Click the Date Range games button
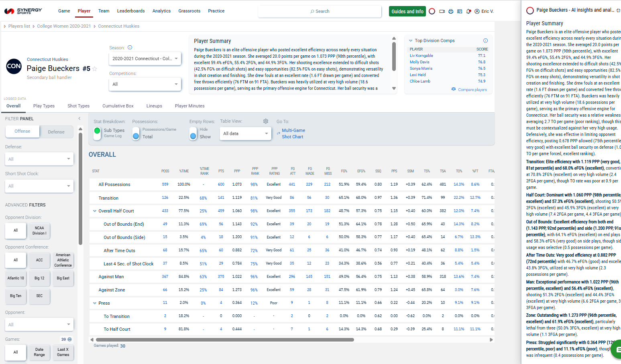This screenshot has width=621, height=364. (39, 352)
